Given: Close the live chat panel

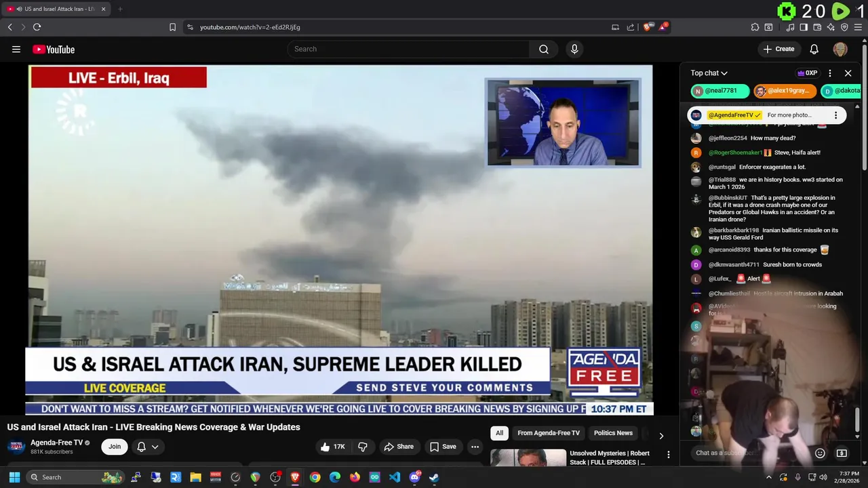Looking at the screenshot, I should tap(848, 73).
